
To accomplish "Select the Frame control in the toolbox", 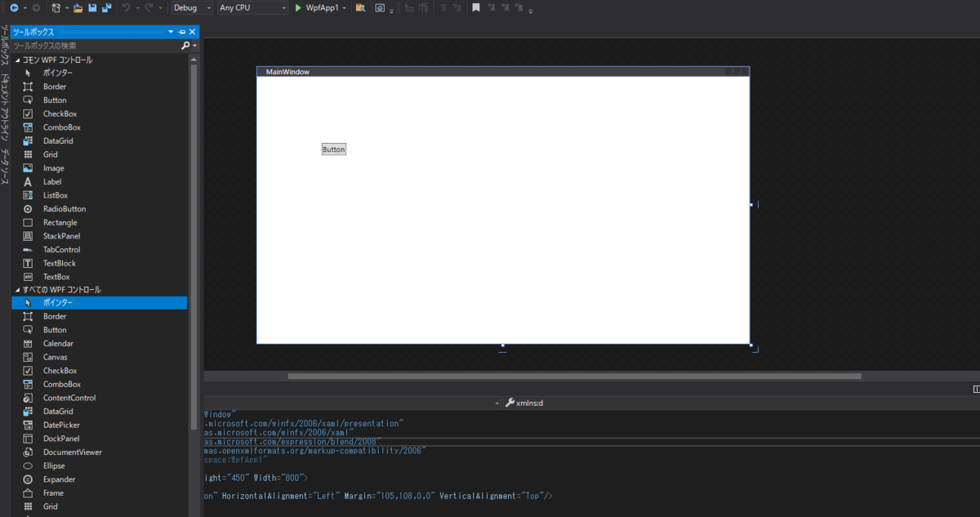I will 100,493.
